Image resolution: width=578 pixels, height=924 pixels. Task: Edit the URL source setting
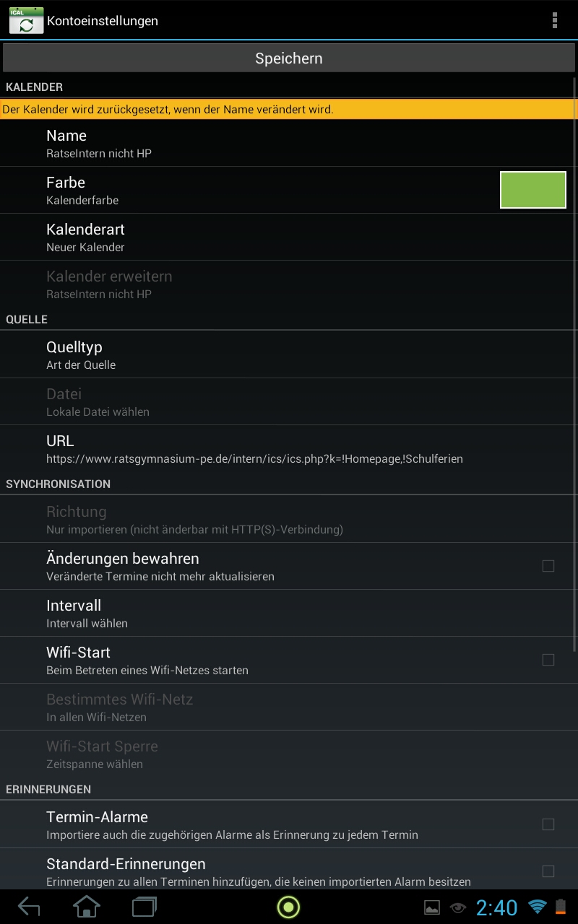tap(289, 448)
